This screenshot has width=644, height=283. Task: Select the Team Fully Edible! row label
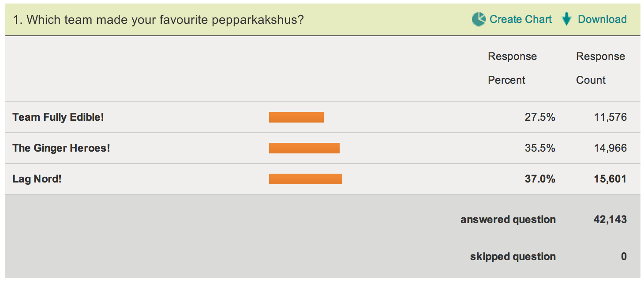pos(58,117)
